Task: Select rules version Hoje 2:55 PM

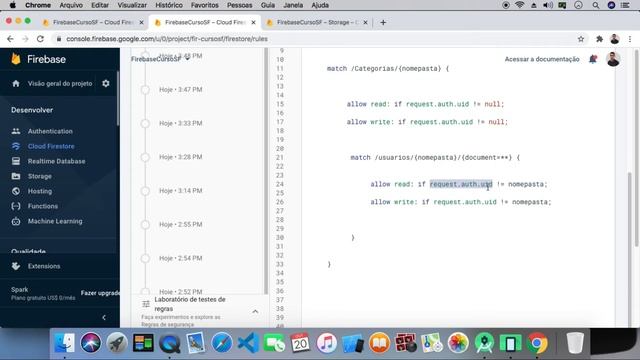Action: point(180,224)
